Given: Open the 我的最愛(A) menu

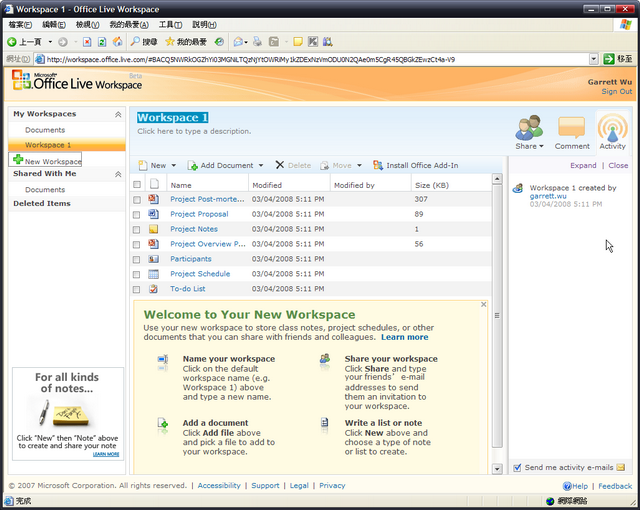Looking at the screenshot, I should (129, 24).
